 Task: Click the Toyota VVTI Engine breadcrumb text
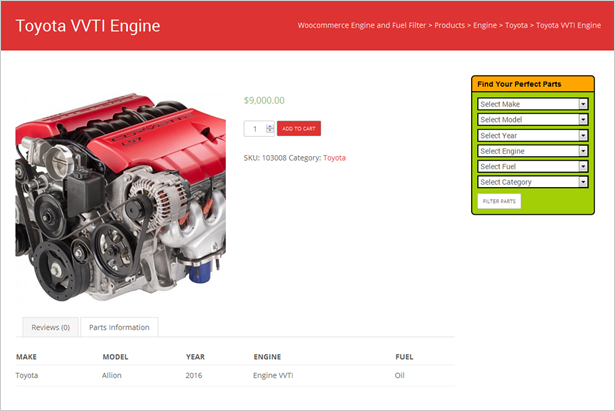(x=568, y=25)
